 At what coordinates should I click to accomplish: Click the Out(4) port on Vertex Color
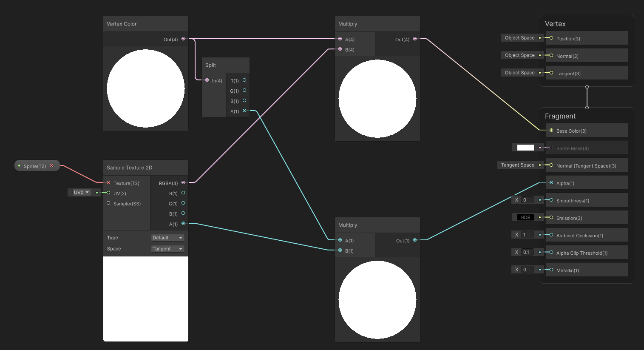click(183, 39)
